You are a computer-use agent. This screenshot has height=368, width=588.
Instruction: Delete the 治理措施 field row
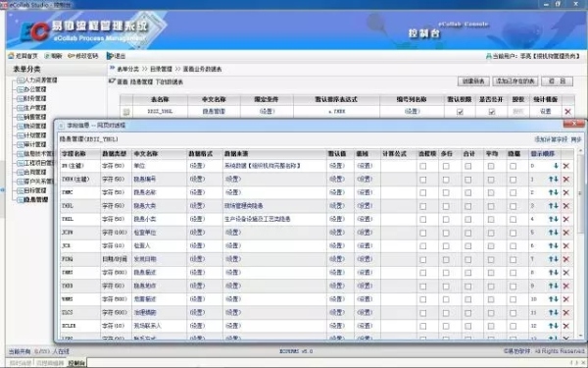pos(566,312)
